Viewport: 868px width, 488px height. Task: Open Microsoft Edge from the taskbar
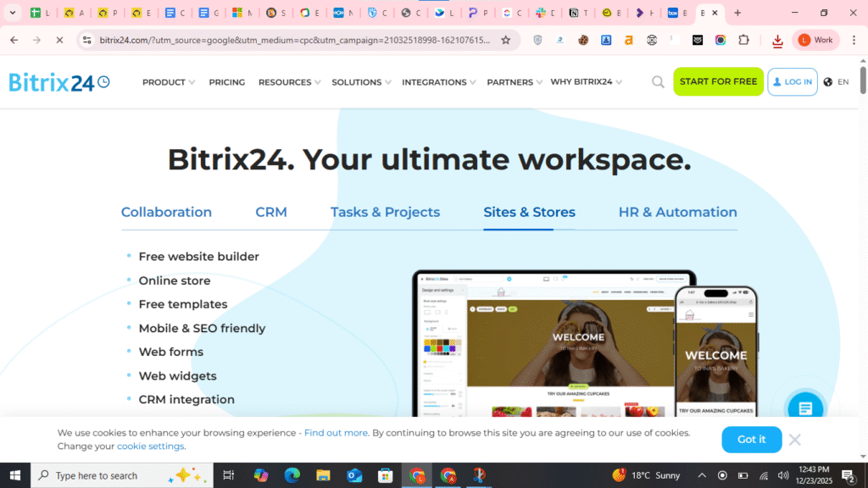(x=292, y=475)
